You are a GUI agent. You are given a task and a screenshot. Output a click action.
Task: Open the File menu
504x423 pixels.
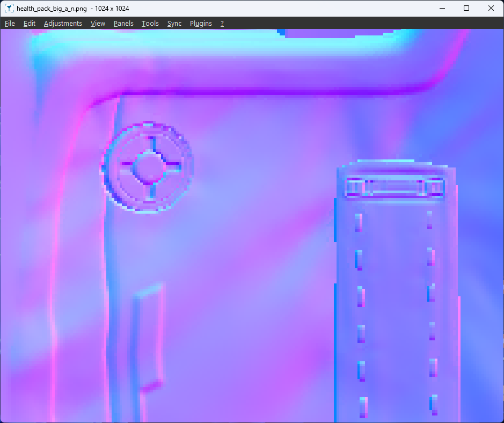point(10,24)
